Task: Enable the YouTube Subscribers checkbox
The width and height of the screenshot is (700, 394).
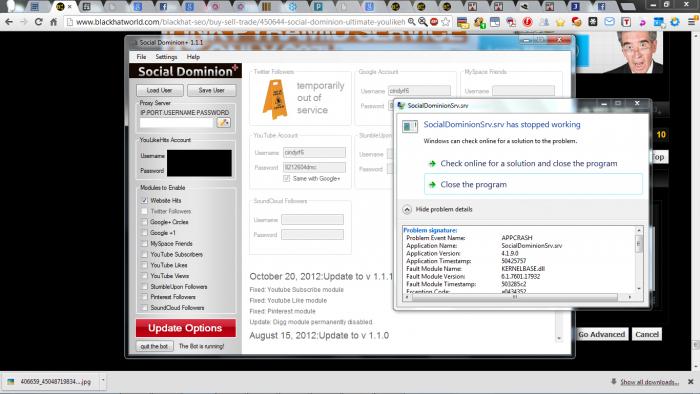Action: click(x=144, y=254)
